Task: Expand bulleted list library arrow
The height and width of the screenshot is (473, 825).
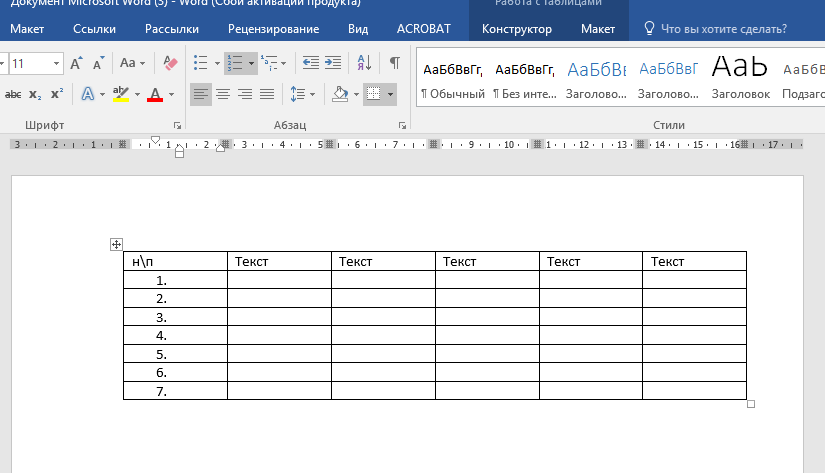Action: (217, 64)
